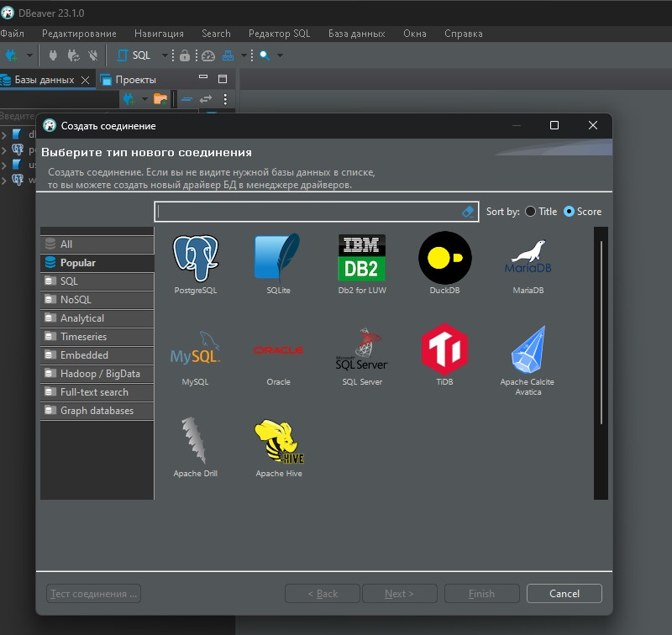The image size is (672, 635).
Task: Select the Full-text search category
Action: pyautogui.click(x=97, y=392)
